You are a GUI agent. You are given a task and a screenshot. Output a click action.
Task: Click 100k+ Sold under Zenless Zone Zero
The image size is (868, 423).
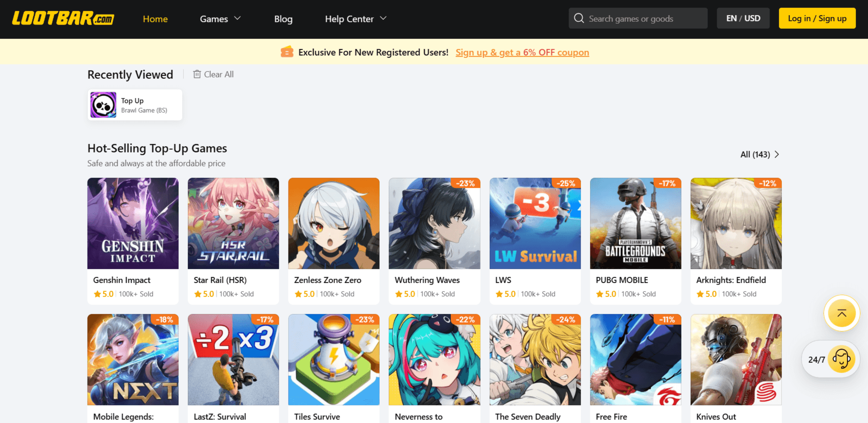pyautogui.click(x=337, y=294)
